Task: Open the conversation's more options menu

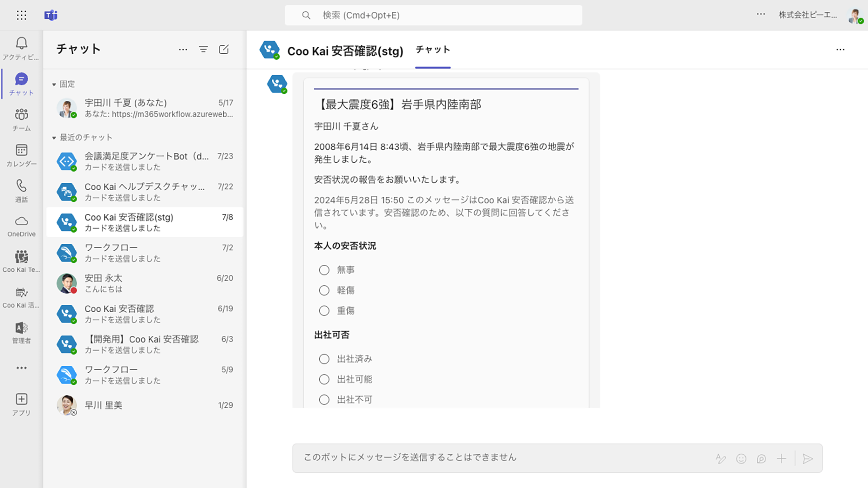Action: 840,50
